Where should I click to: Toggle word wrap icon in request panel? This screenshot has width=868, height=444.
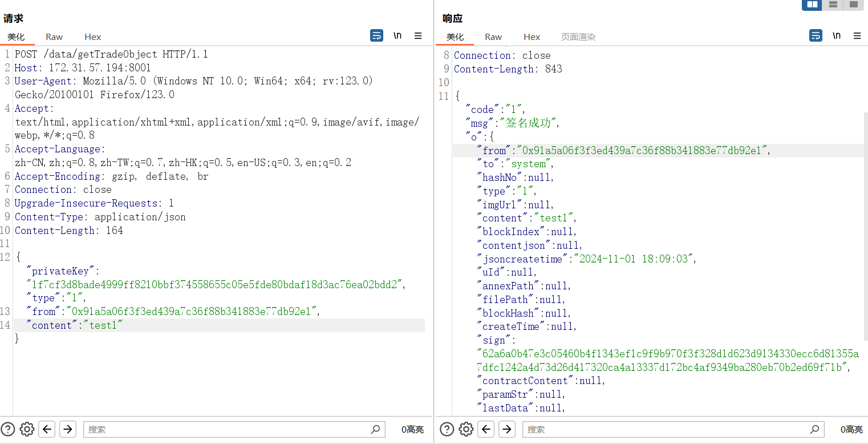376,36
